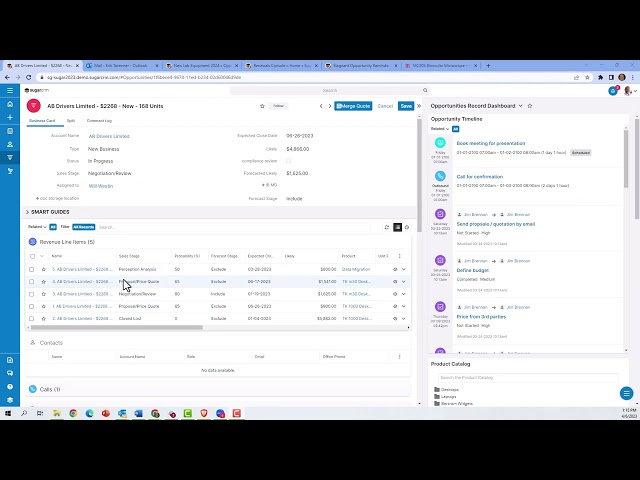Open AB Drivers Limited account link
This screenshot has width=640, height=480.
[109, 136]
